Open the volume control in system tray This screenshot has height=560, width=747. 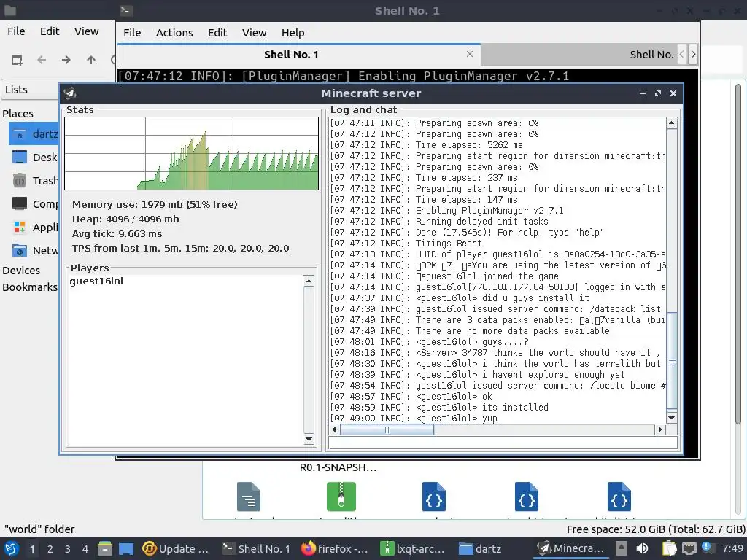[x=642, y=548]
